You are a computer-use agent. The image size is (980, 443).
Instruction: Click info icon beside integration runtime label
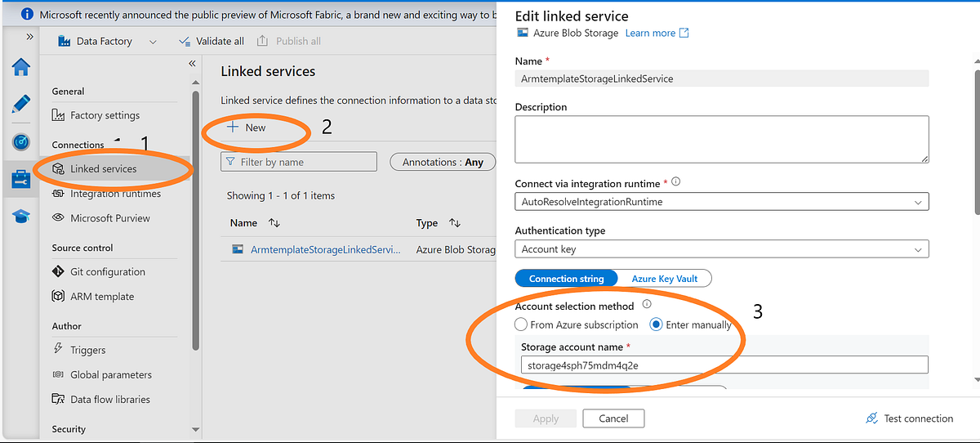(x=676, y=182)
